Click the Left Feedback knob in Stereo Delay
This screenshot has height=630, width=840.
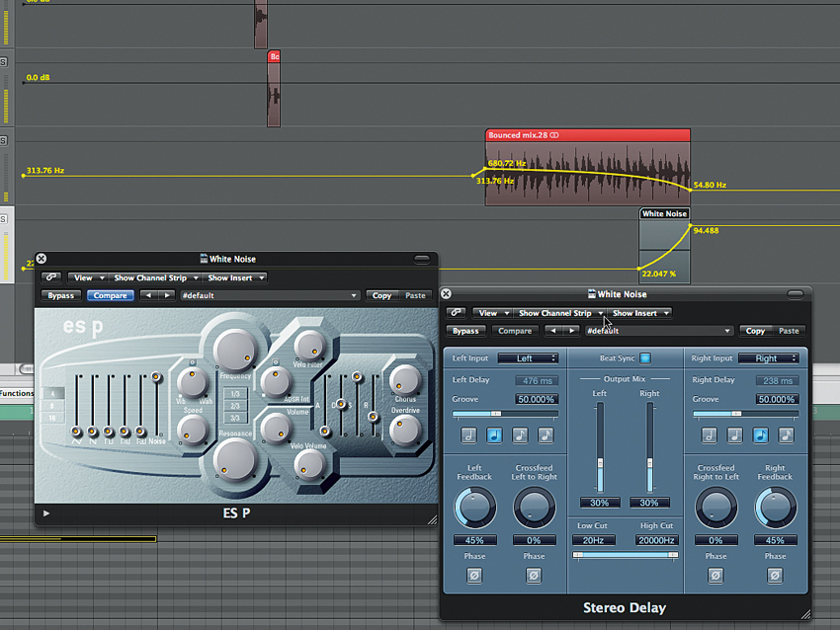(474, 508)
